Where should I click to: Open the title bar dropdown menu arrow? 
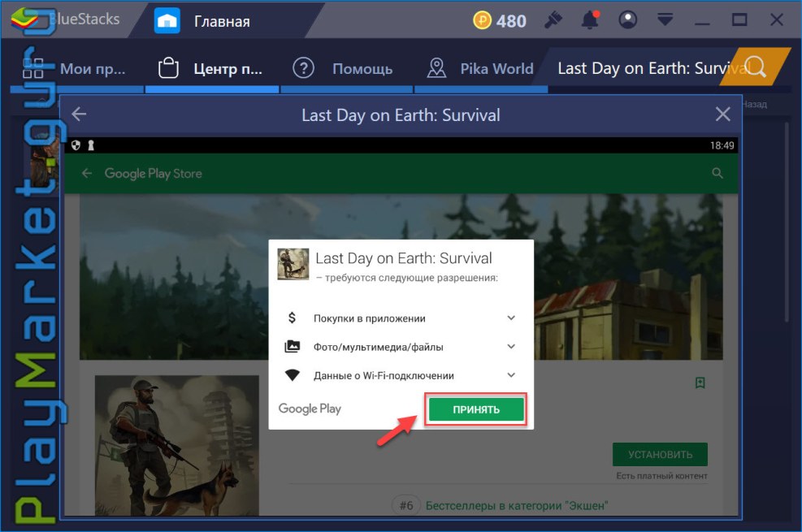[x=665, y=20]
